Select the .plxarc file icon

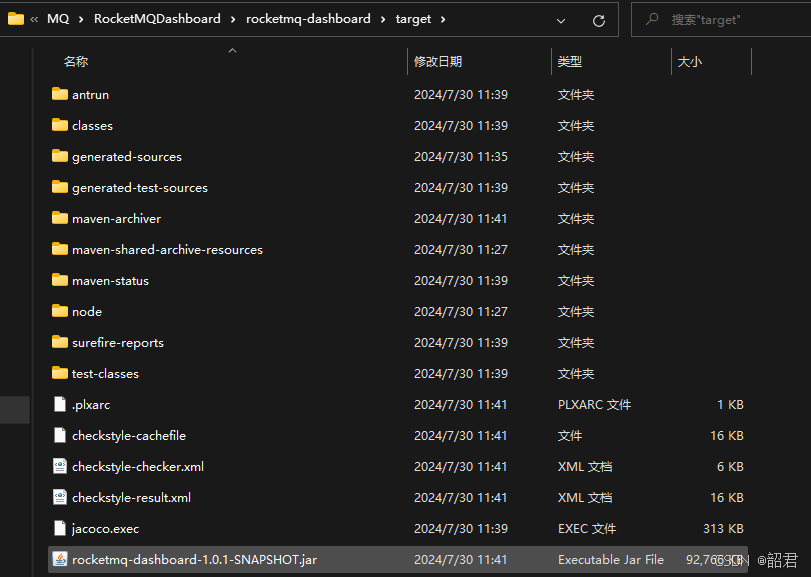pos(60,404)
